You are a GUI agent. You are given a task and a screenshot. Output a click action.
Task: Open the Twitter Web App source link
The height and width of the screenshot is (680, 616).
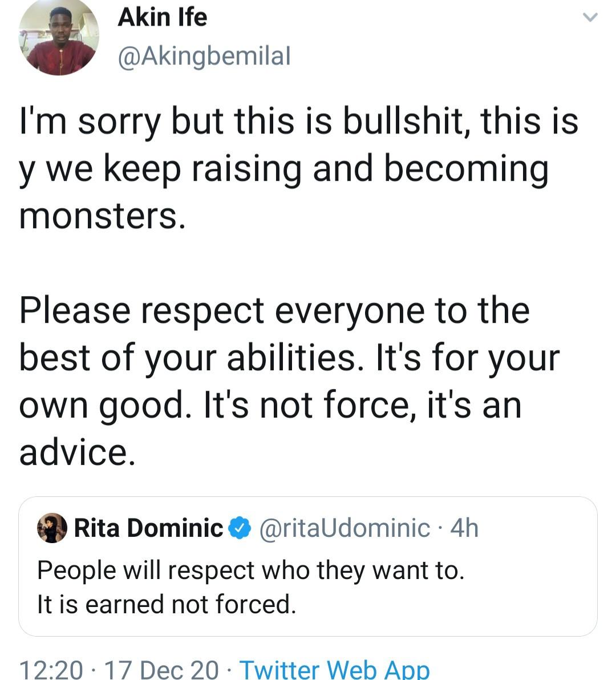tap(334, 669)
